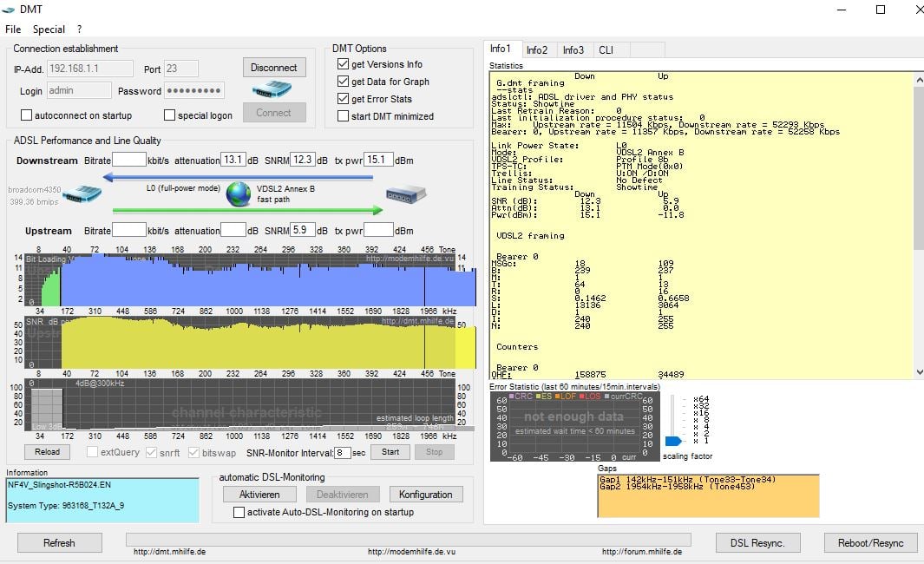Adjust the error statistic scaling factor slider

click(673, 441)
